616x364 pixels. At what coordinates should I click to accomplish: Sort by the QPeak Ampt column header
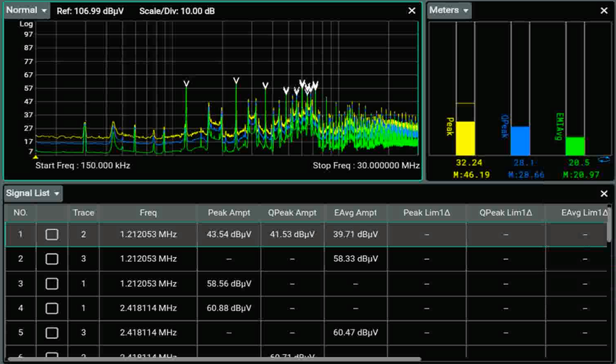292,213
